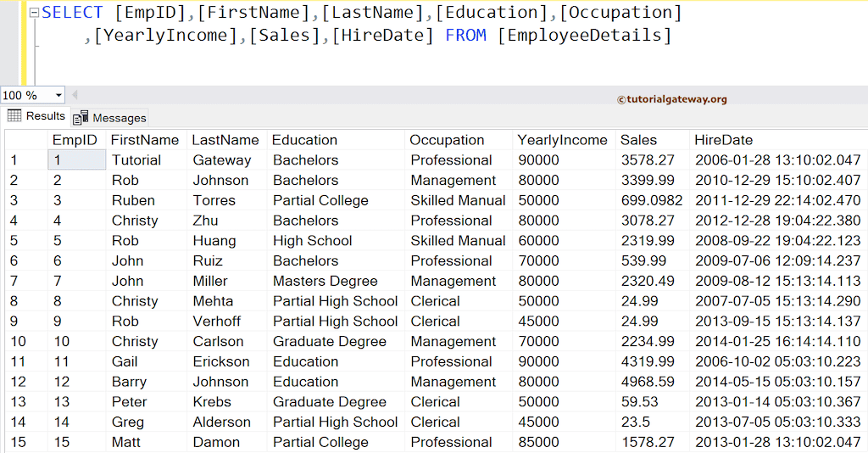Click HireDate 2006-01-28 13:10:02.047
The height and width of the screenshot is (453, 868).
779,160
